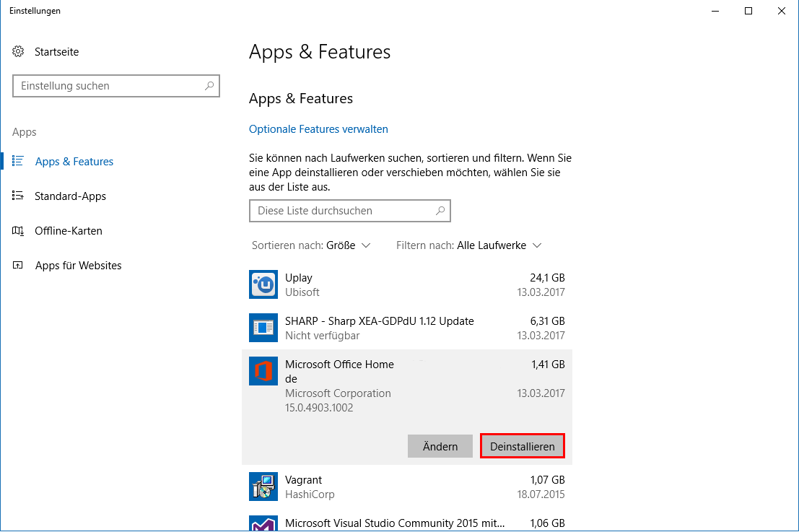
Task: Open Apps für Websites page
Action: point(78,266)
